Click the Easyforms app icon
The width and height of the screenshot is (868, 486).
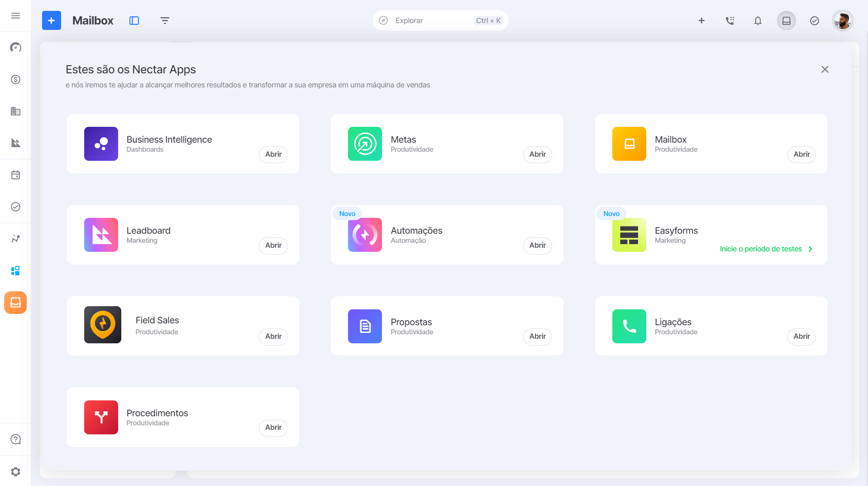tap(629, 235)
